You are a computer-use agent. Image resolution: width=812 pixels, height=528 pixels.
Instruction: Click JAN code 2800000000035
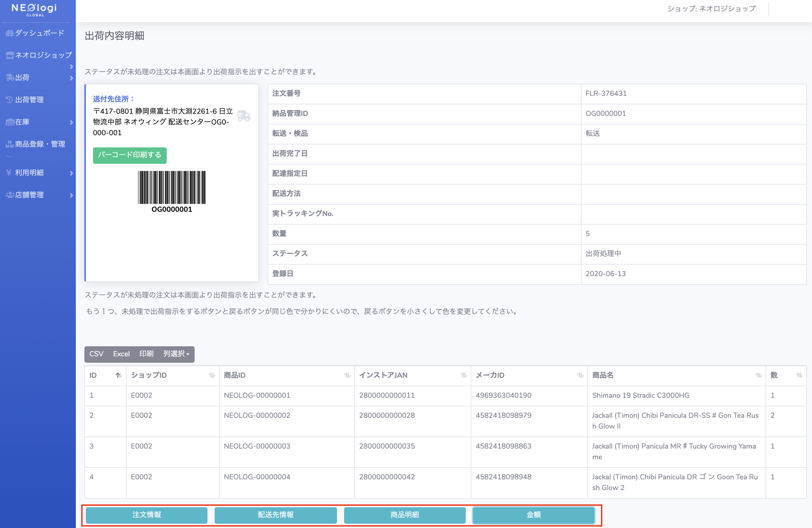[387, 446]
